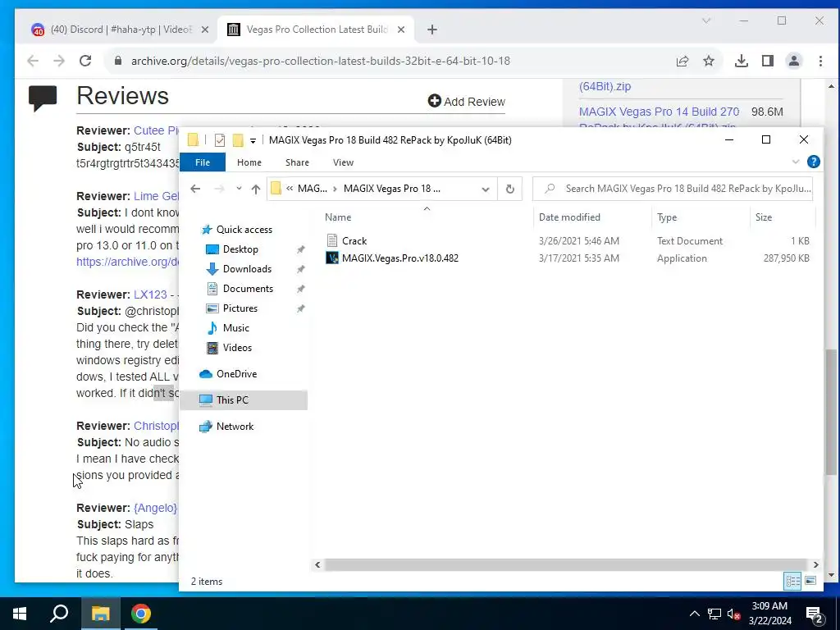Click the MAGIX Vegas Pro 18 breadcrumb
This screenshot has width=840, height=630.
pos(391,189)
